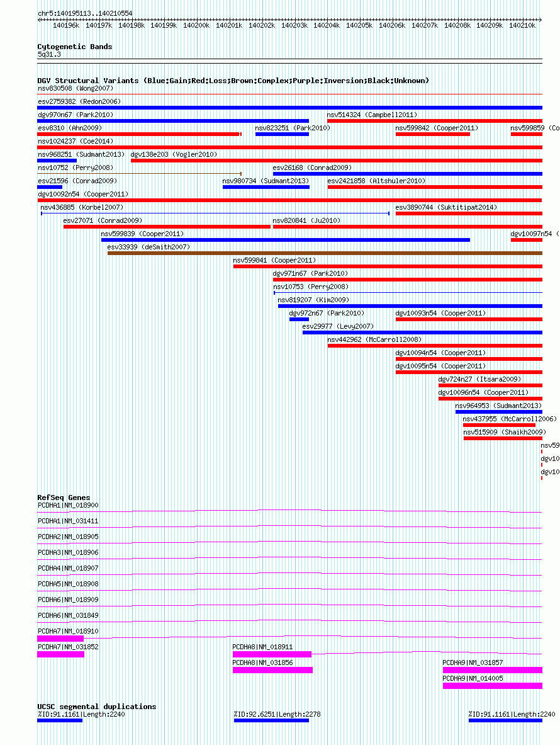
Task: Open dgv10095n54 (Cooper2011) variant
Action: [468, 373]
